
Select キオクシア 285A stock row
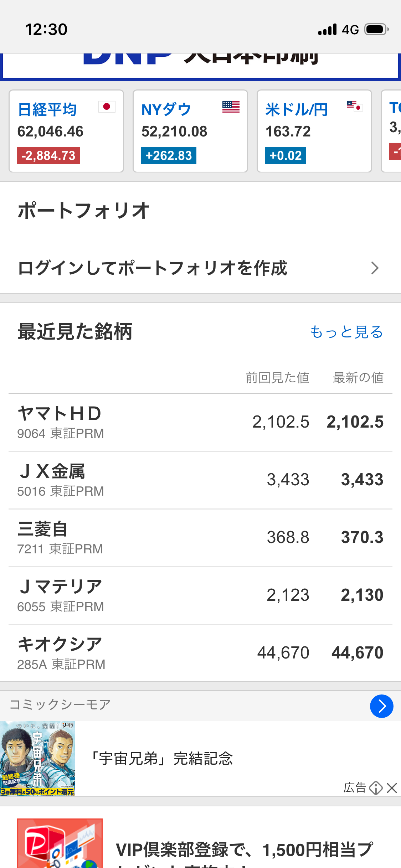(200, 653)
